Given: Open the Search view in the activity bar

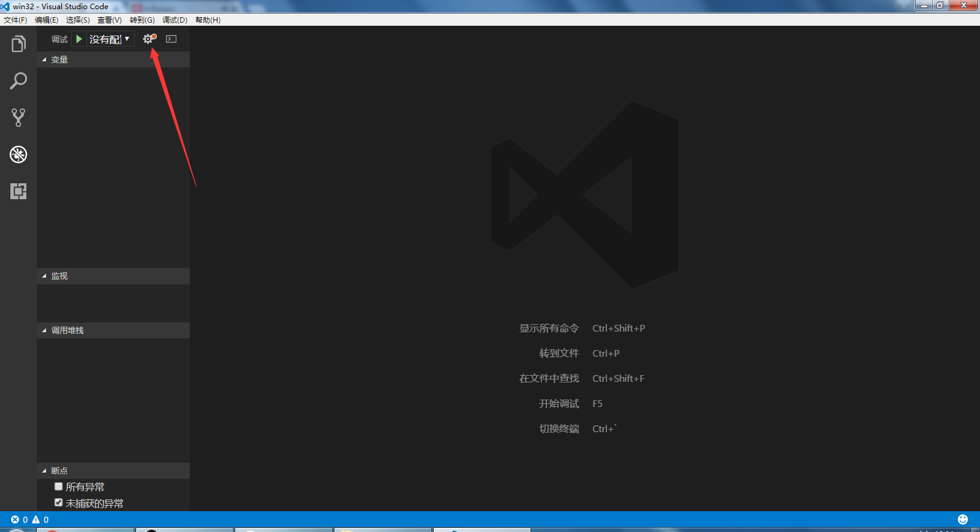Looking at the screenshot, I should [x=18, y=81].
